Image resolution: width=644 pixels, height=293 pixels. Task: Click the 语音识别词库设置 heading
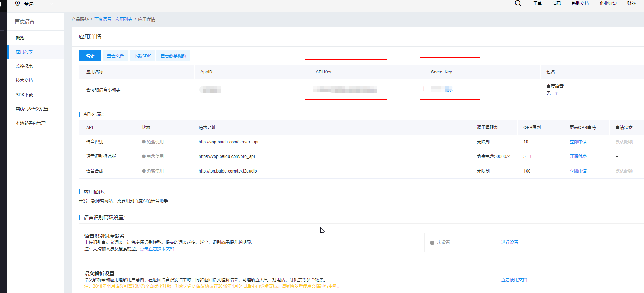pos(104,236)
